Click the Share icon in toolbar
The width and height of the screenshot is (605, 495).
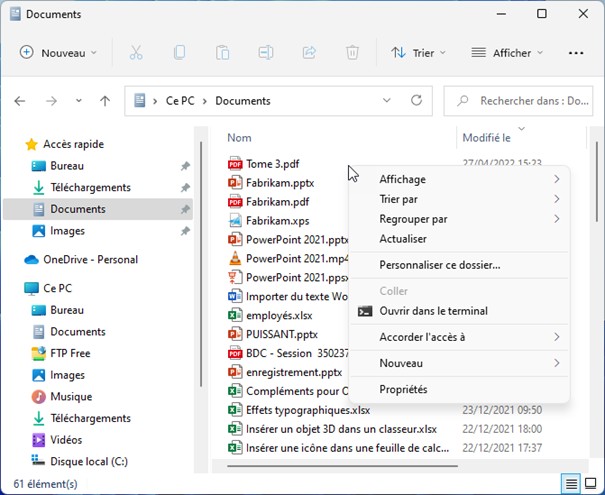308,53
